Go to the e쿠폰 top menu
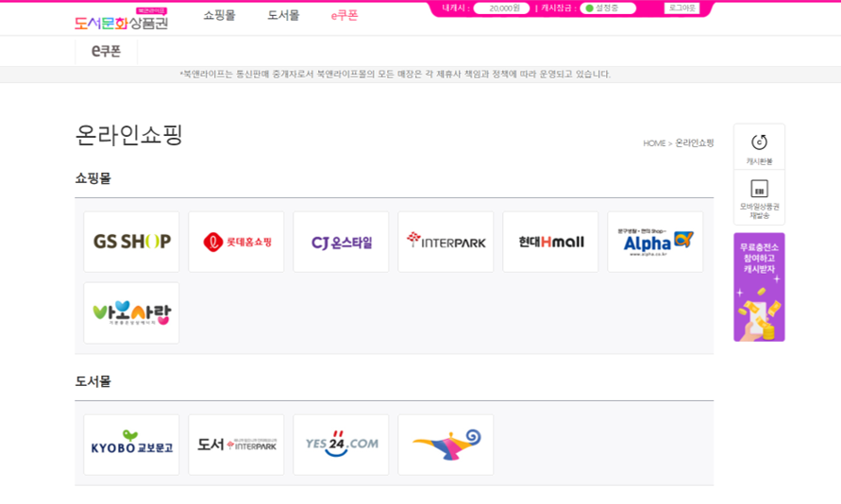 click(x=345, y=15)
